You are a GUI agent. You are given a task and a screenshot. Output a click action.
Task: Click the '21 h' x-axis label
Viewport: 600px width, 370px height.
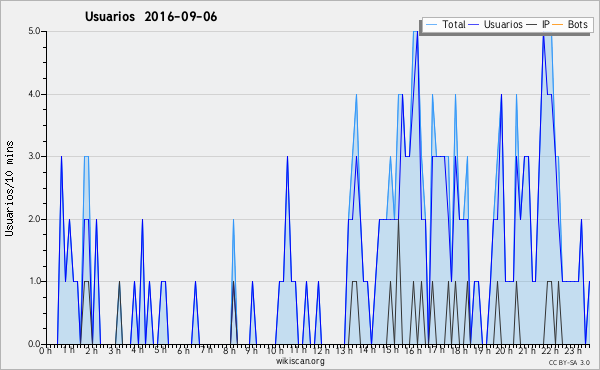coord(528,350)
